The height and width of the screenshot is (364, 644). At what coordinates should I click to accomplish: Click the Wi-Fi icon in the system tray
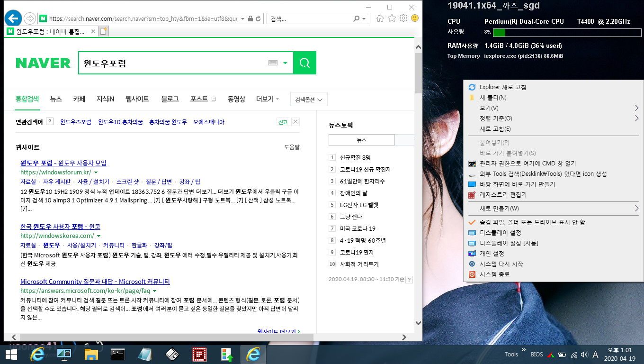574,355
